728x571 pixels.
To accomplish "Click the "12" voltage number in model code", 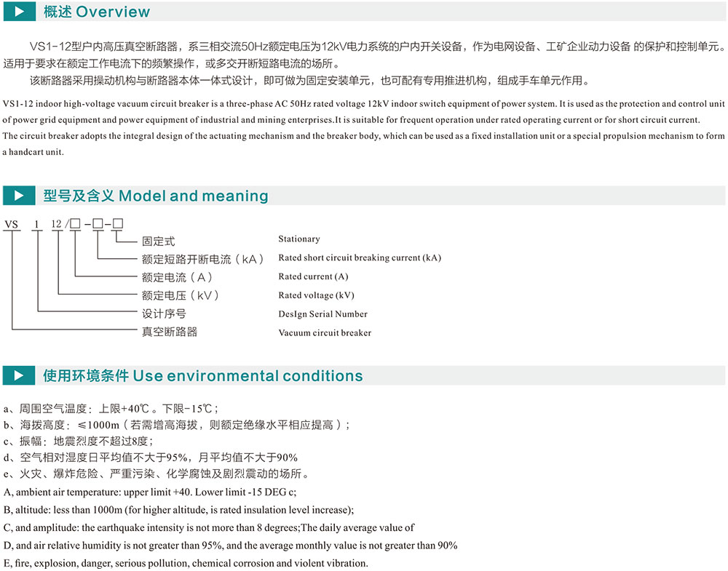I will 56,225.
